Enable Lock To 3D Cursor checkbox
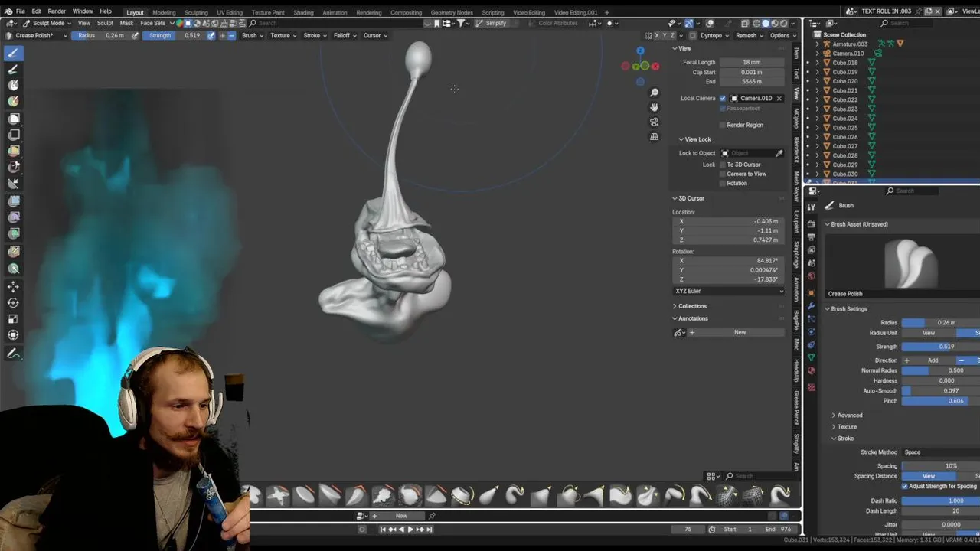This screenshot has width=980, height=551. tap(722, 165)
